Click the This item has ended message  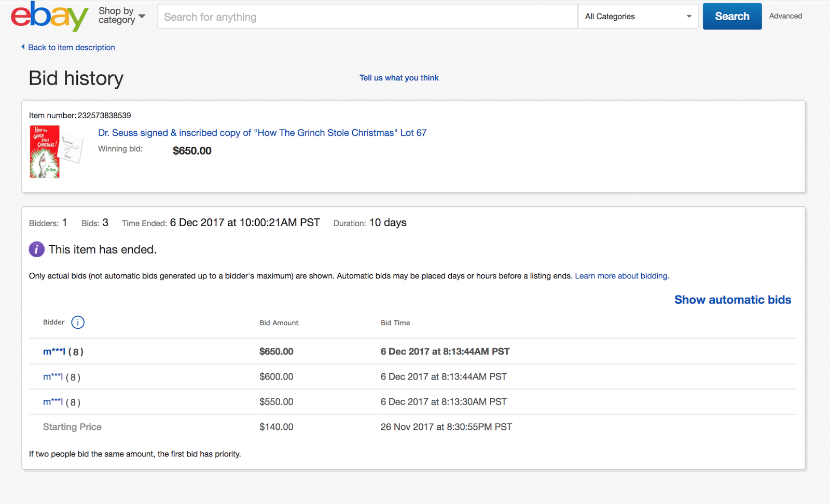[103, 249]
